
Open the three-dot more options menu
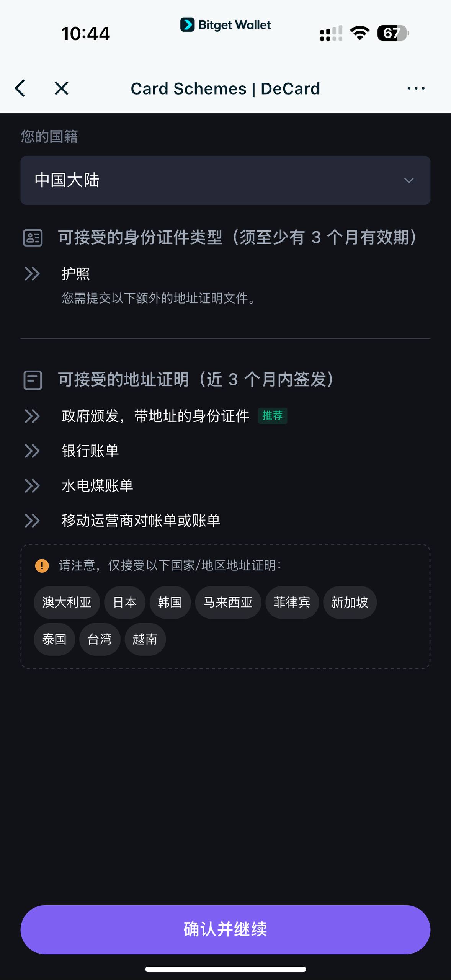point(416,88)
